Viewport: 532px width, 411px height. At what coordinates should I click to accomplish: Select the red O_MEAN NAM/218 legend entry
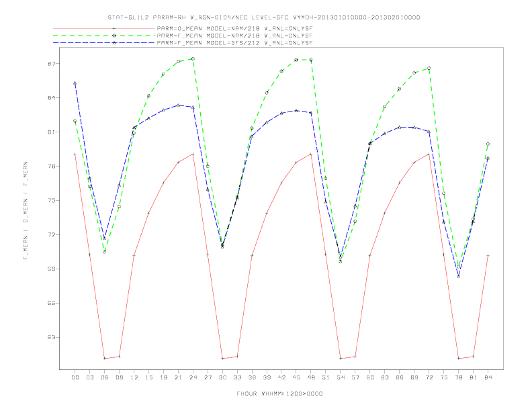183,29
